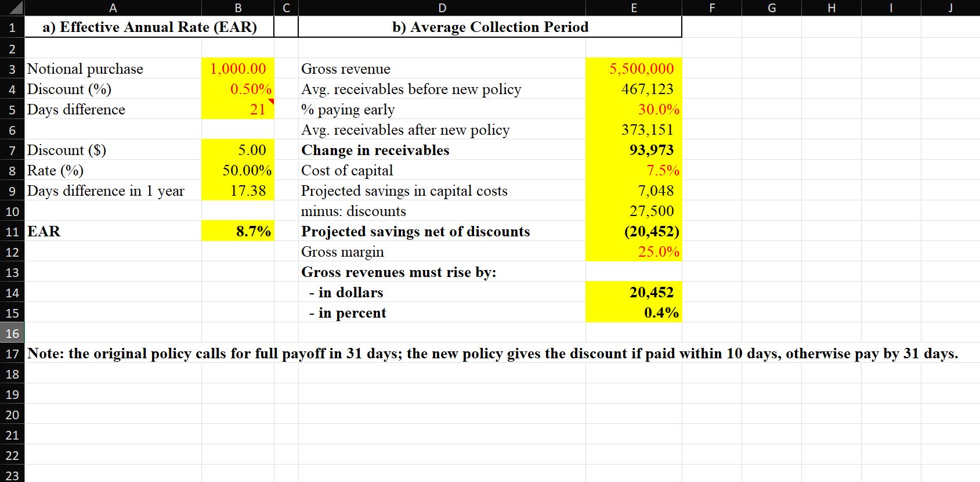The height and width of the screenshot is (482, 980).
Task: Click the 'Days difference in 1 year' label
Action: pos(113,190)
